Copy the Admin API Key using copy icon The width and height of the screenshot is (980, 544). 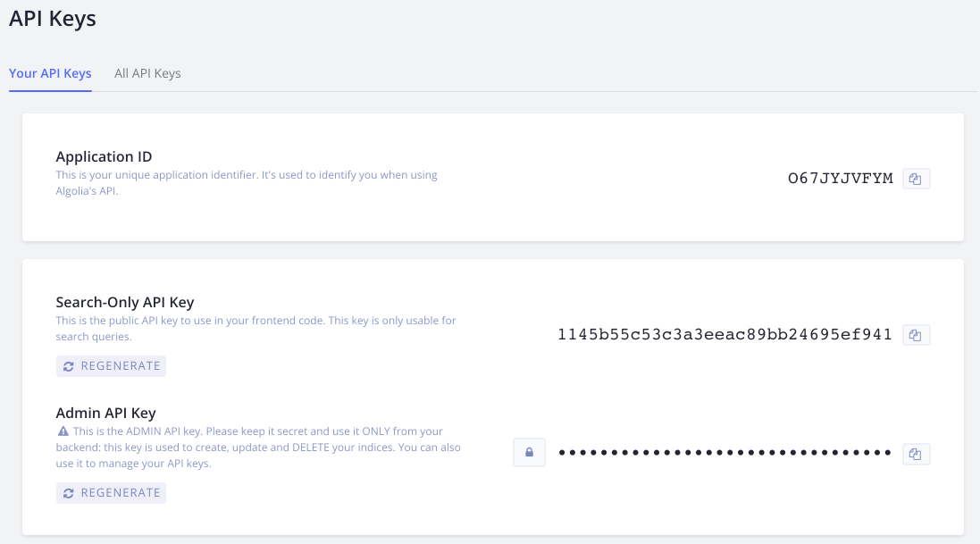tap(916, 454)
